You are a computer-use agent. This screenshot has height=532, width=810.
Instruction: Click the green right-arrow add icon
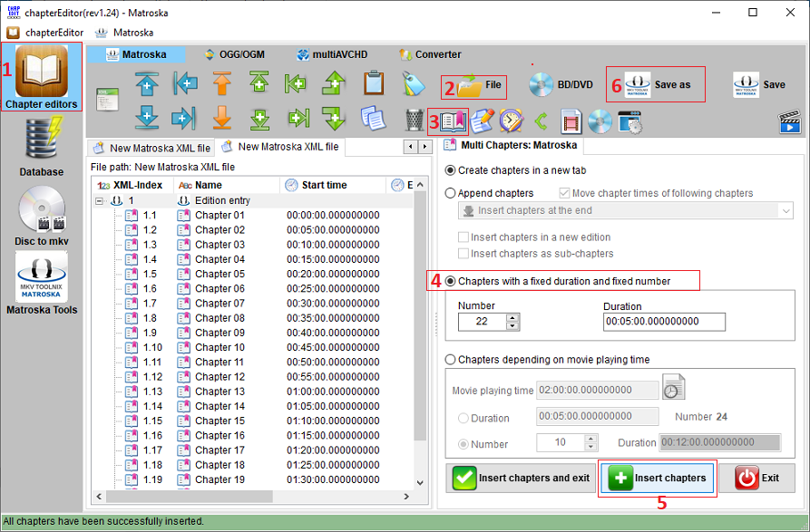click(x=298, y=118)
